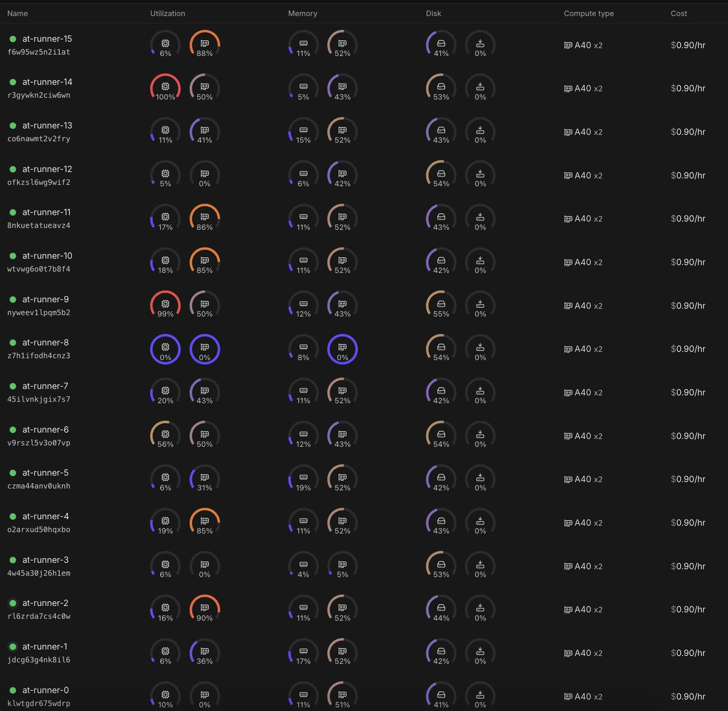The width and height of the screenshot is (728, 711).
Task: Click the 0% CPU ring for at-runner-8
Action: click(165, 349)
